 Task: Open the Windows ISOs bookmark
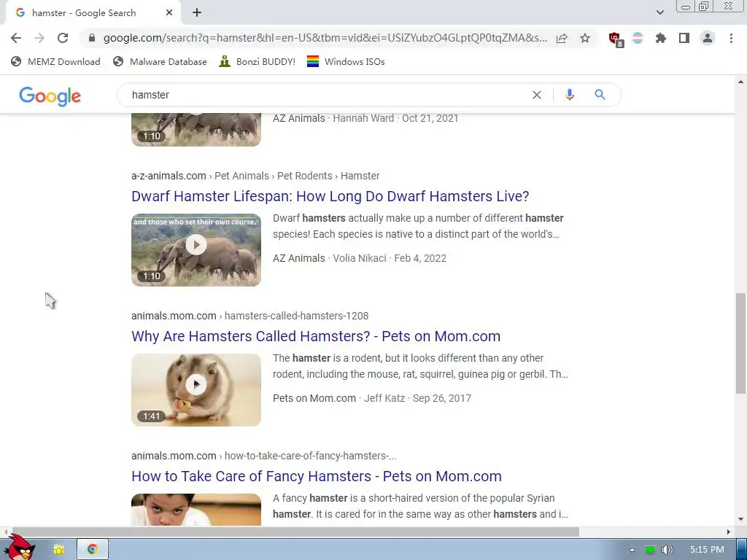tap(346, 61)
